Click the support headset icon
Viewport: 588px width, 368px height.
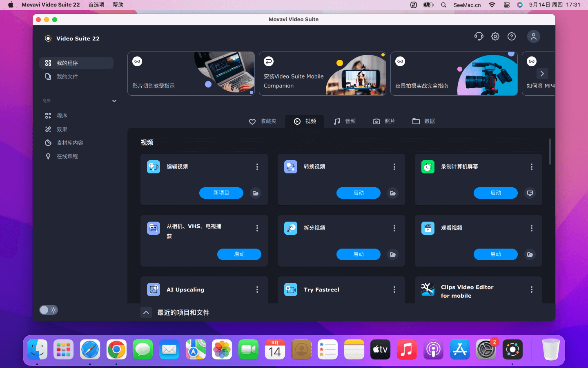479,36
